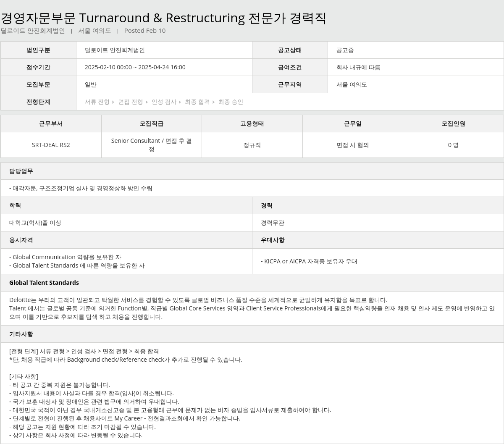Screen dimensions: 504x444
Task: Click the location 서울 여의도 under the title
Action: point(94,31)
